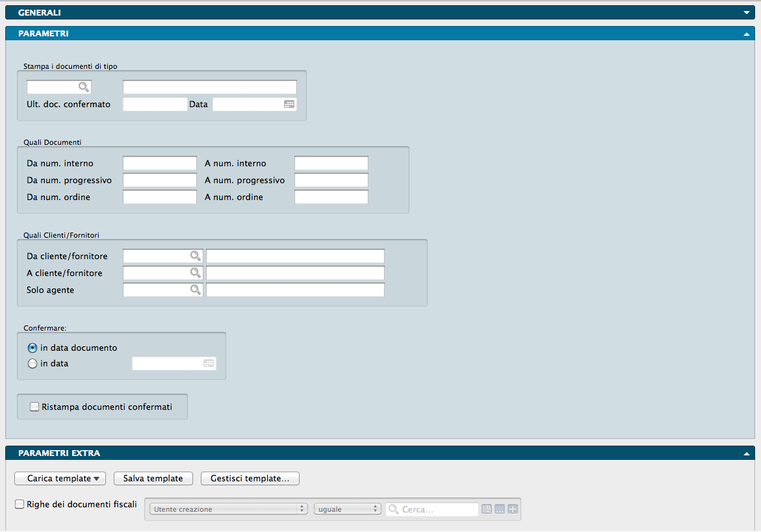This screenshot has width=761, height=532.
Task: Open the calendar next to the Data field
Action: (x=289, y=104)
